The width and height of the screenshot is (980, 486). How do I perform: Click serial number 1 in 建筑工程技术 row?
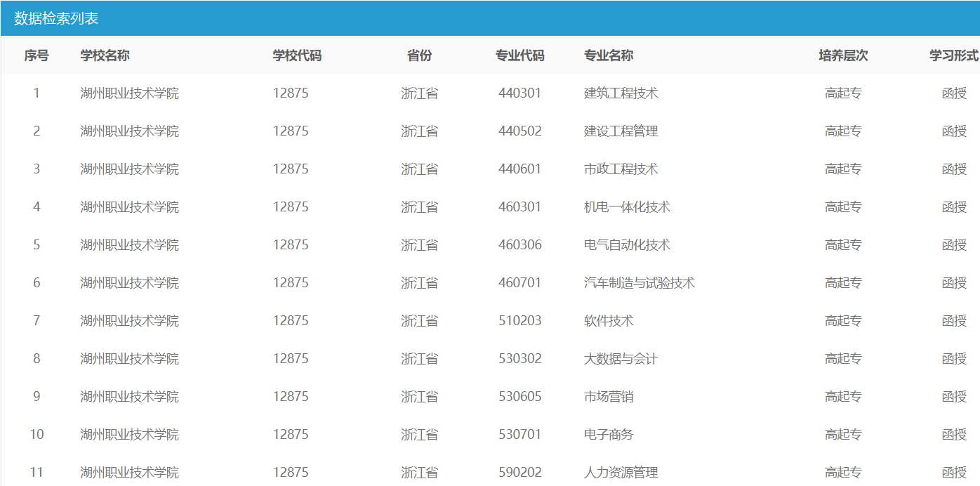point(37,93)
